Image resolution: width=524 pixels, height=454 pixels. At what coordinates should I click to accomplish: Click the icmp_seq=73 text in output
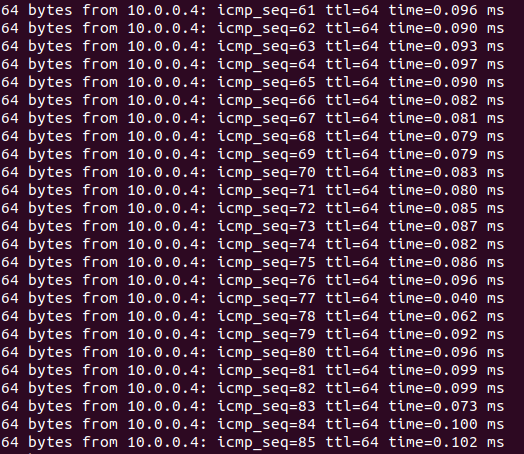click(x=266, y=227)
